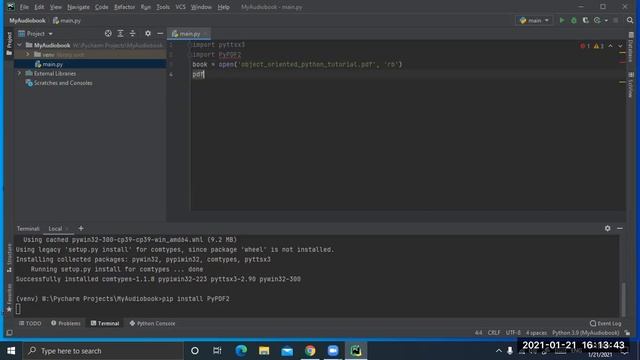The height and width of the screenshot is (360, 640).
Task: Toggle the Structure side tool window
Action: pos(9,258)
